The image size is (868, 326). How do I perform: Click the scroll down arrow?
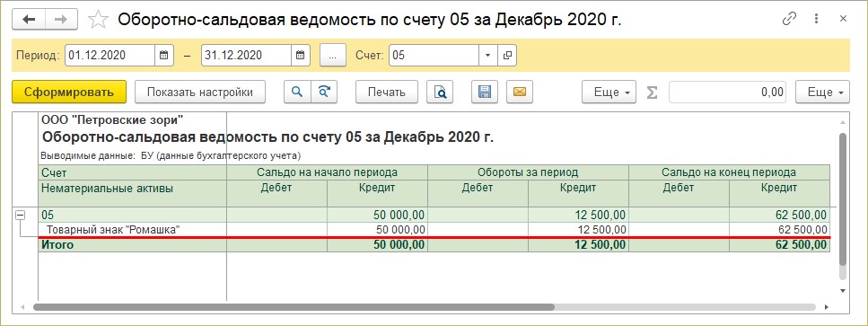(843, 290)
